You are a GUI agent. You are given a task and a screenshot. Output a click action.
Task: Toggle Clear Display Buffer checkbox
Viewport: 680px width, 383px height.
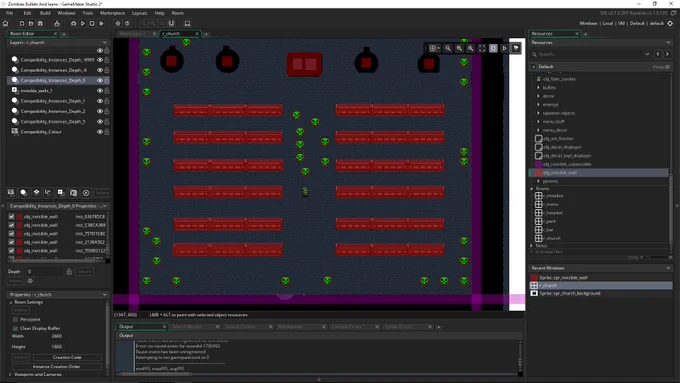pos(16,328)
